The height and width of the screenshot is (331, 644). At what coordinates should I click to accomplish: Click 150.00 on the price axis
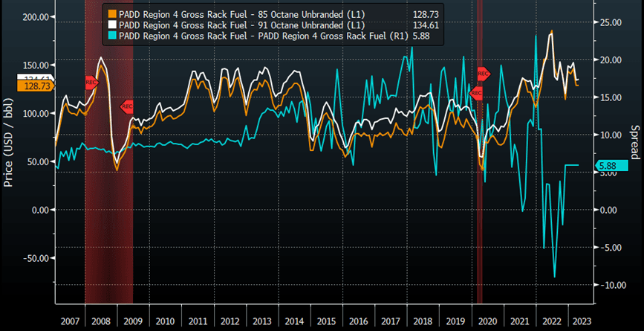point(35,65)
